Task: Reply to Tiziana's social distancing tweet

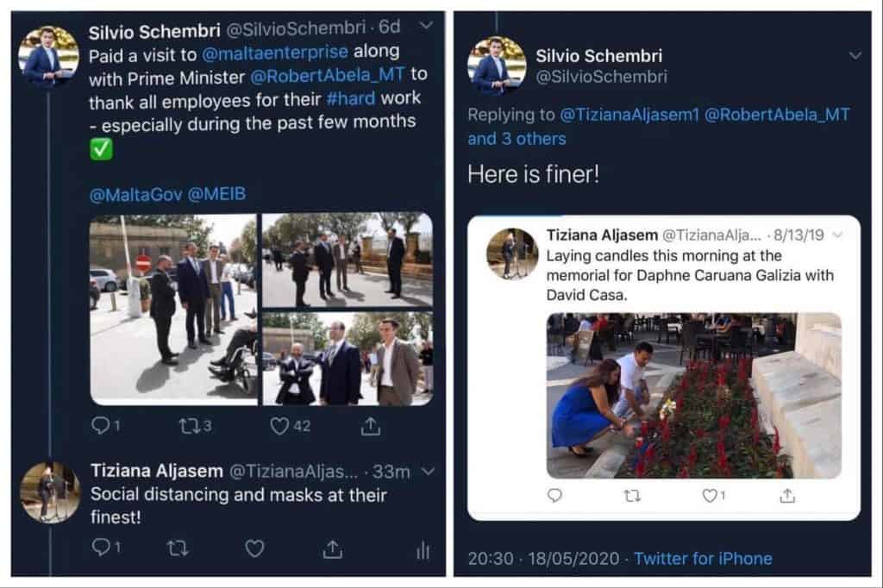Action: tap(100, 548)
